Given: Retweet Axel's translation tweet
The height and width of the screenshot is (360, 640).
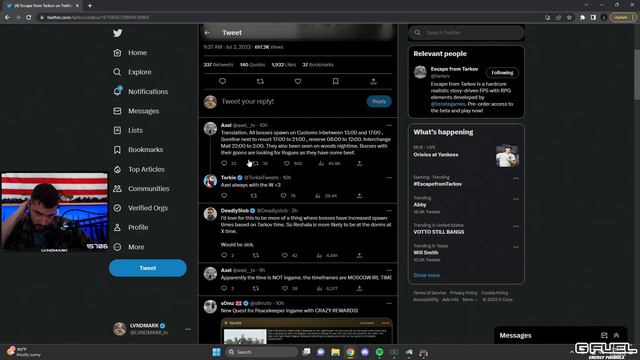Looking at the screenshot, I should pyautogui.click(x=256, y=163).
